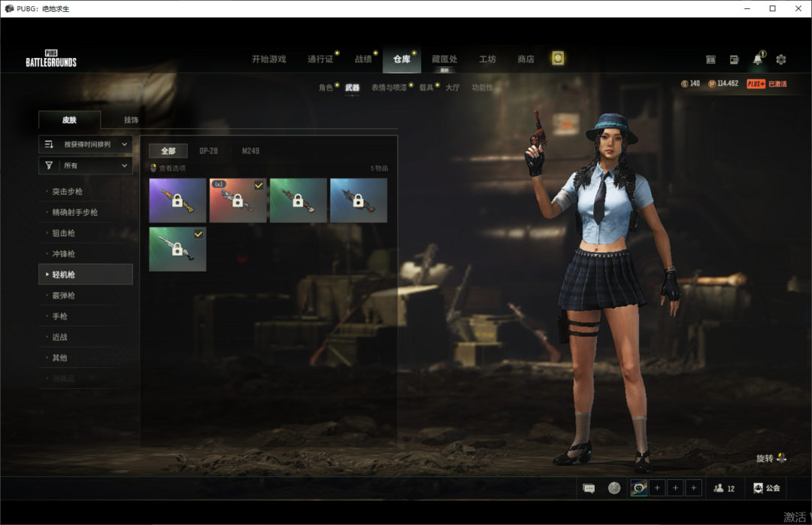Toggle checkmark on second-row green skin
The height and width of the screenshot is (525, 812).
198,234
